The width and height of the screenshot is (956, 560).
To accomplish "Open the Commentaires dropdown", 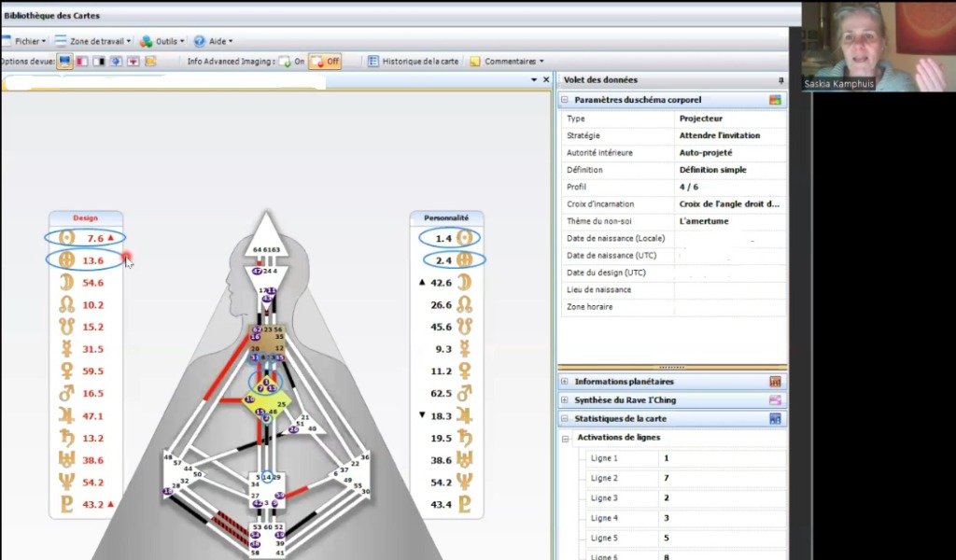I will coord(507,62).
